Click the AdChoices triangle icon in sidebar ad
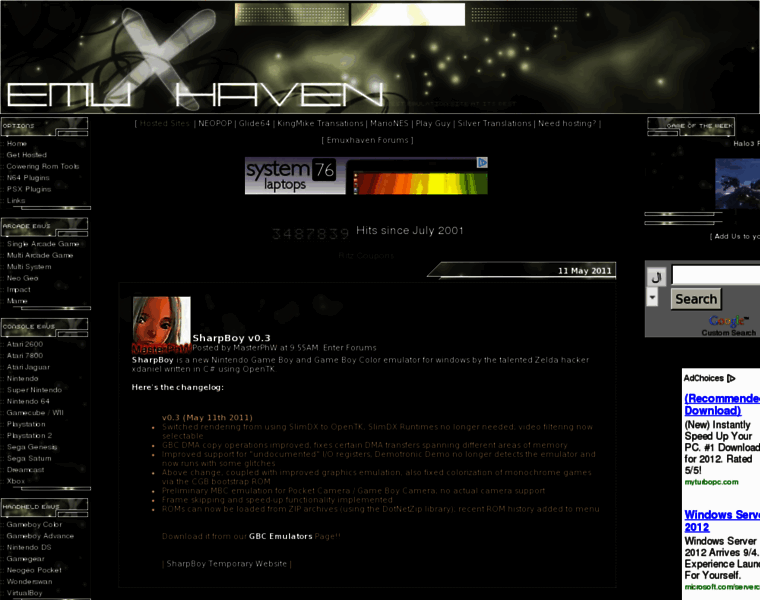This screenshot has width=760, height=600. click(x=731, y=378)
